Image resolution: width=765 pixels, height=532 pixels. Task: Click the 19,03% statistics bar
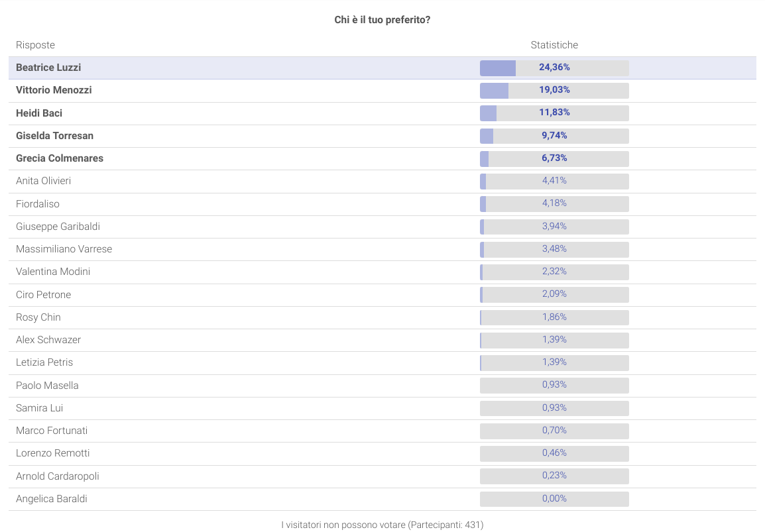pos(554,90)
